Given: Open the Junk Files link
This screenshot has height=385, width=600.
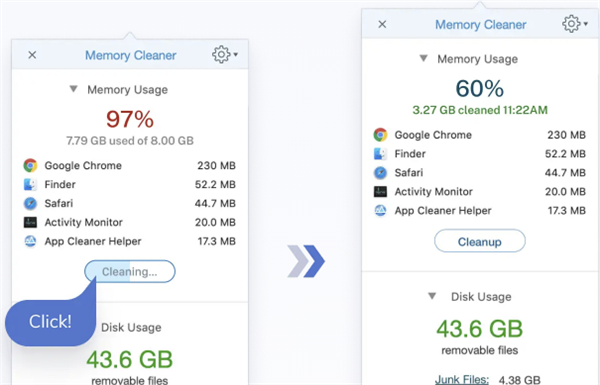Looking at the screenshot, I should tap(462, 379).
